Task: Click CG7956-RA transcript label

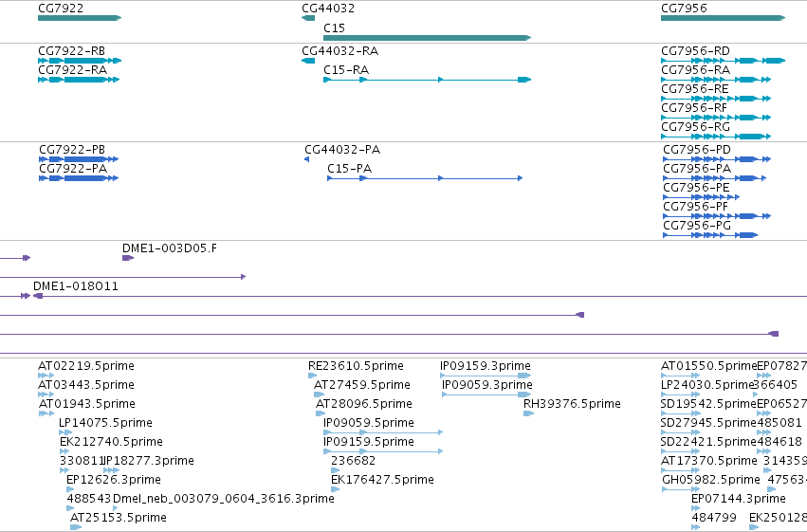Action: pyautogui.click(x=695, y=70)
